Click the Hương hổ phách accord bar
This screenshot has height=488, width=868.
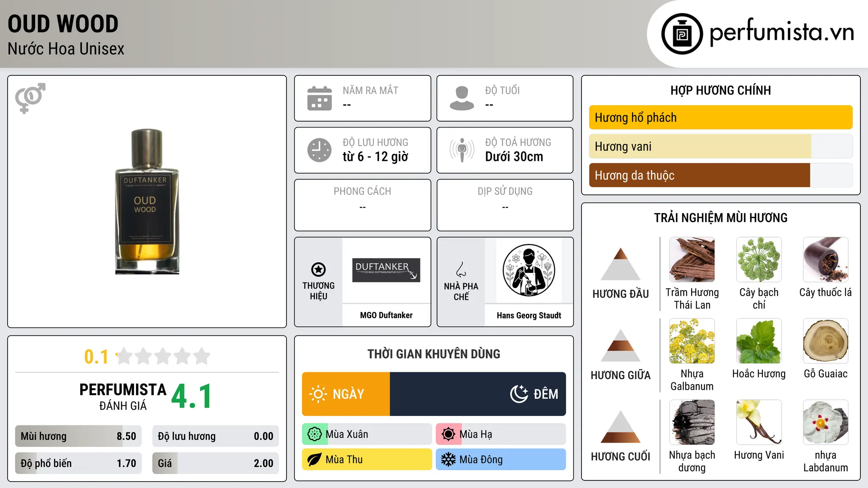721,117
